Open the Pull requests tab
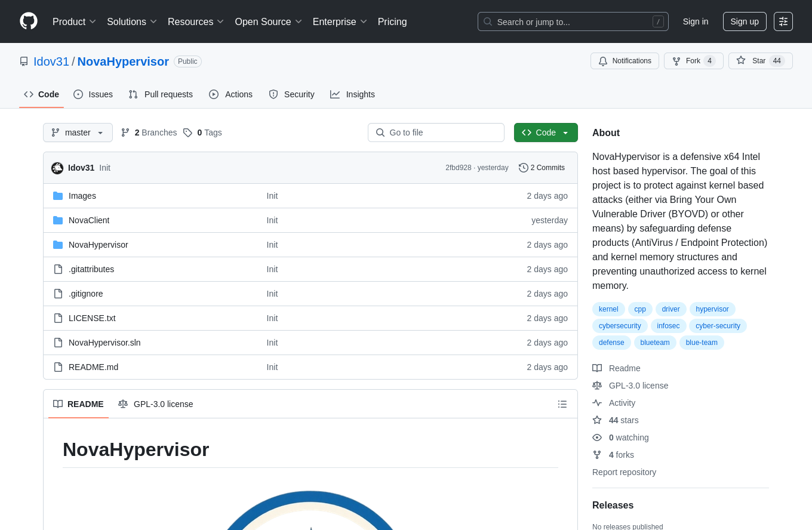Image resolution: width=812 pixels, height=530 pixels. [x=161, y=94]
